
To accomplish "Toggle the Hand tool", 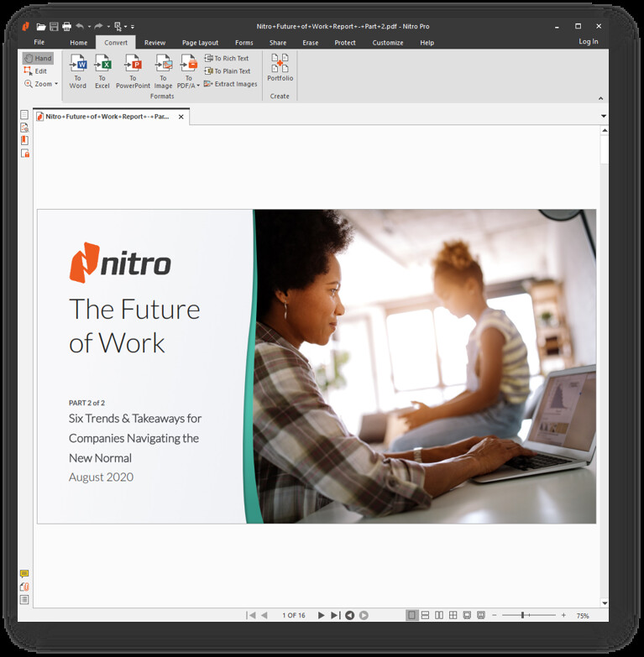I will click(x=38, y=59).
